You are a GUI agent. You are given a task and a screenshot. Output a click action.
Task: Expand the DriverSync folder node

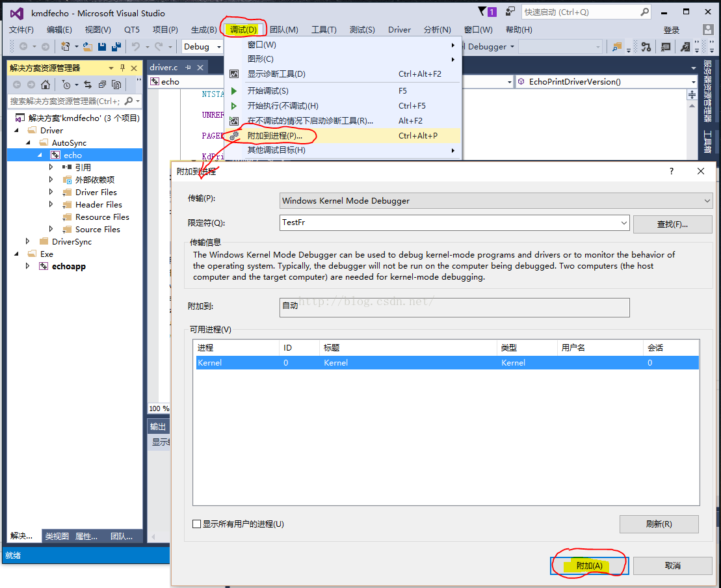(27, 241)
